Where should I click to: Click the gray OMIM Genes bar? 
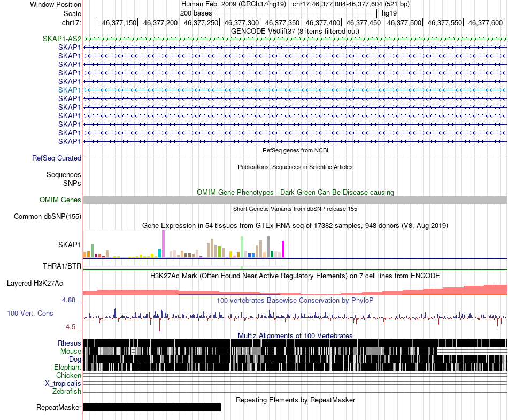tap(295, 200)
